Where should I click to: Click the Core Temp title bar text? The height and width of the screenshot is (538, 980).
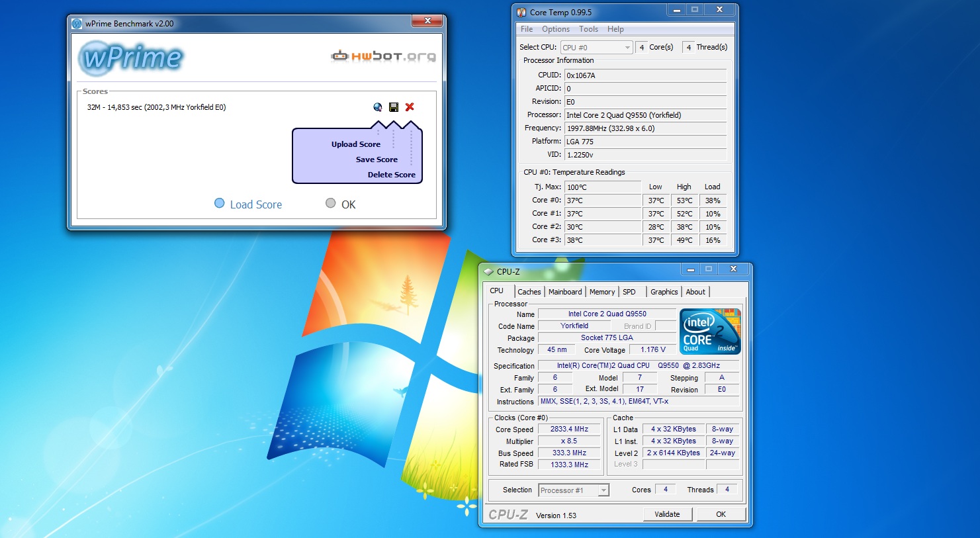click(x=560, y=12)
